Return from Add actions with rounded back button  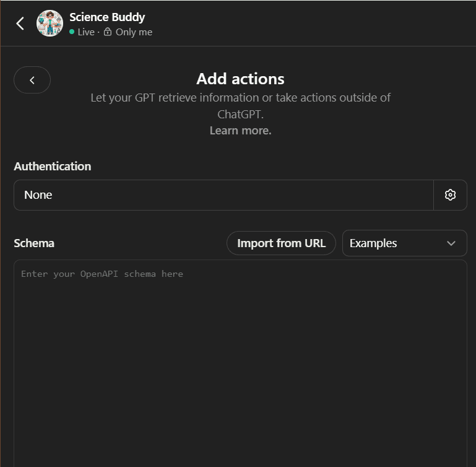point(32,80)
